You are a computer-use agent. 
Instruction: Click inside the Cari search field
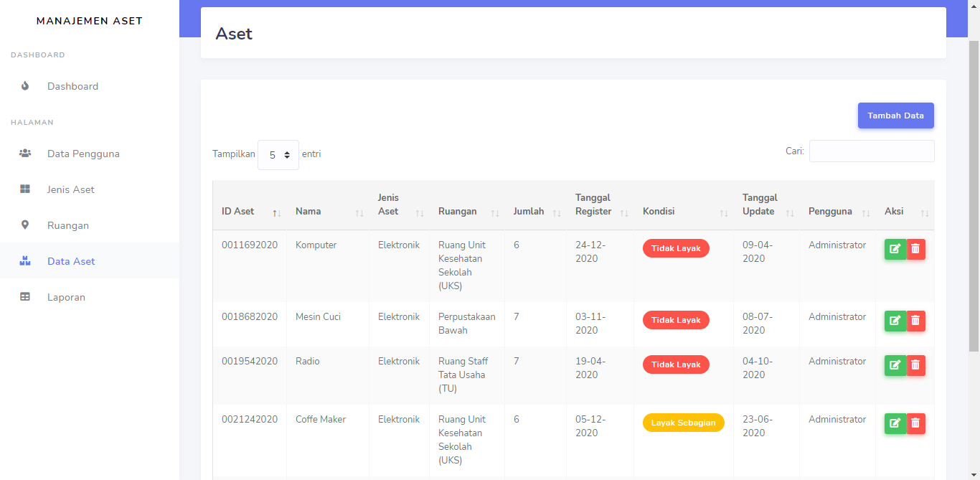pyautogui.click(x=871, y=151)
